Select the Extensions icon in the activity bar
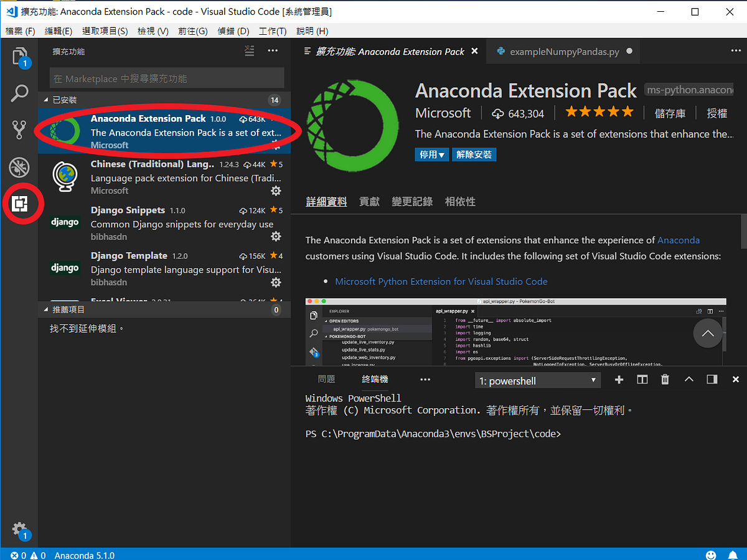 coord(19,204)
